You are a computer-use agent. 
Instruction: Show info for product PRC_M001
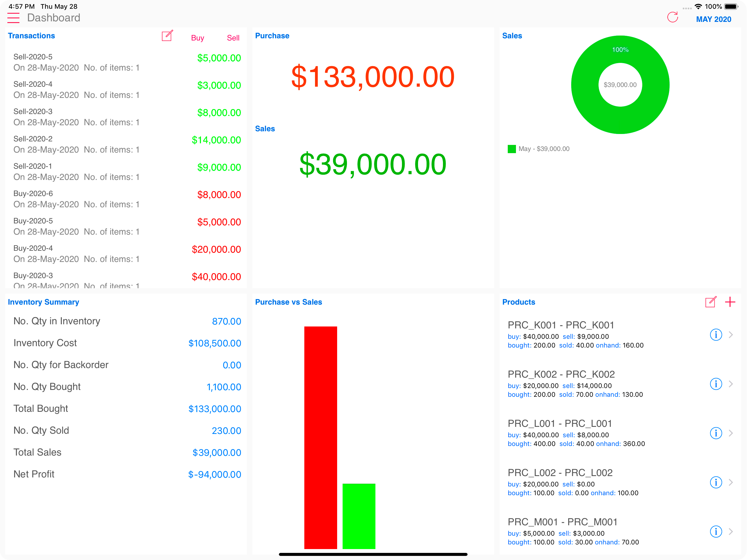point(716,532)
